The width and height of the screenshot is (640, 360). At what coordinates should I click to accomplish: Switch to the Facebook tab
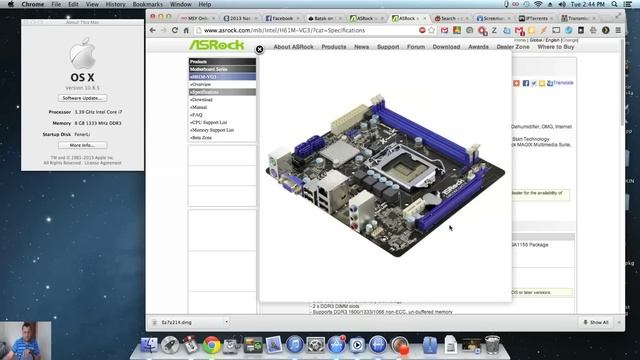(282, 18)
